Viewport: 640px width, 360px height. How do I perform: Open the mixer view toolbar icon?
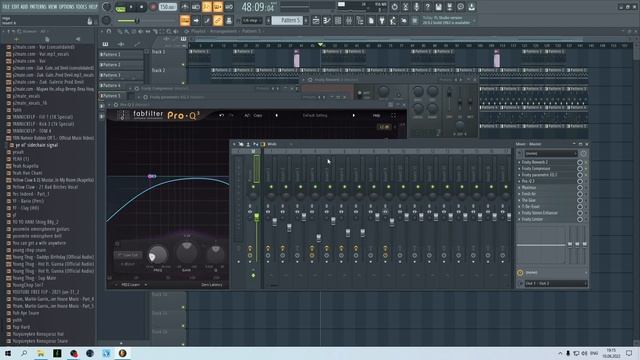349,20
